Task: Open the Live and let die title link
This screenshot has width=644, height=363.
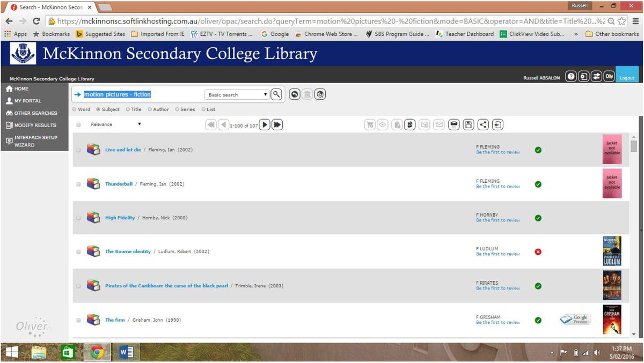Action: (x=122, y=150)
